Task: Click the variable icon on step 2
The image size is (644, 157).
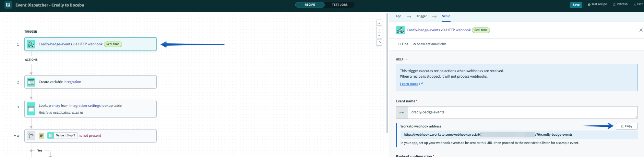Action: 31,82
